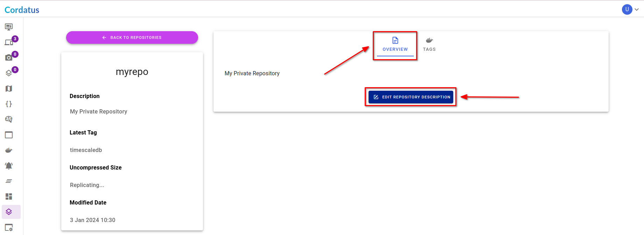Expand the user account dropdown arrow
Image resolution: width=644 pixels, height=235 pixels.
point(637,9)
